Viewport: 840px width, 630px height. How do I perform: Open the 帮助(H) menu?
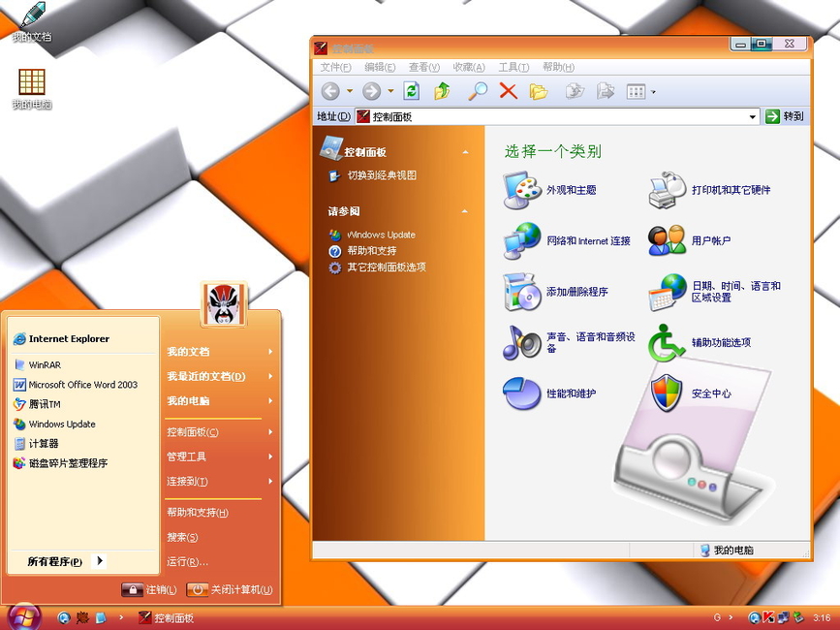558,68
